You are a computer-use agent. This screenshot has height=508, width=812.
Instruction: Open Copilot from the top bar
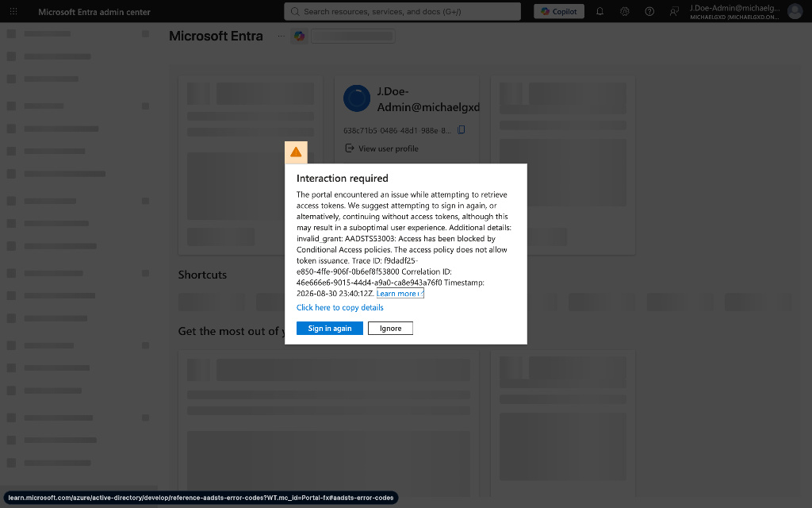pos(559,11)
